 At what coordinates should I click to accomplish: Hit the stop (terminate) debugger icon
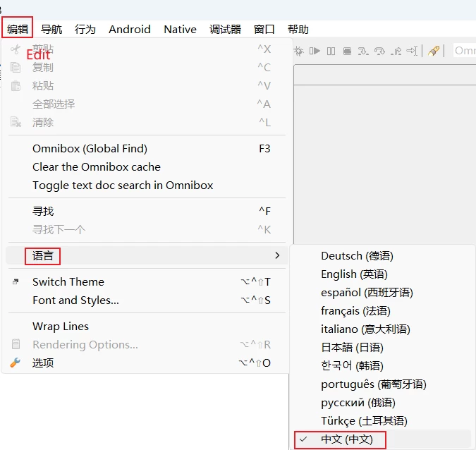(347, 51)
